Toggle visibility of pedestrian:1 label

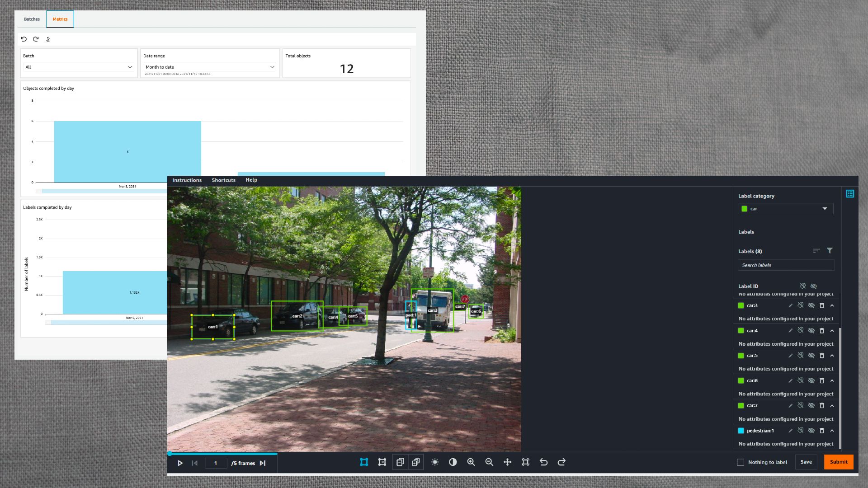[x=811, y=431]
